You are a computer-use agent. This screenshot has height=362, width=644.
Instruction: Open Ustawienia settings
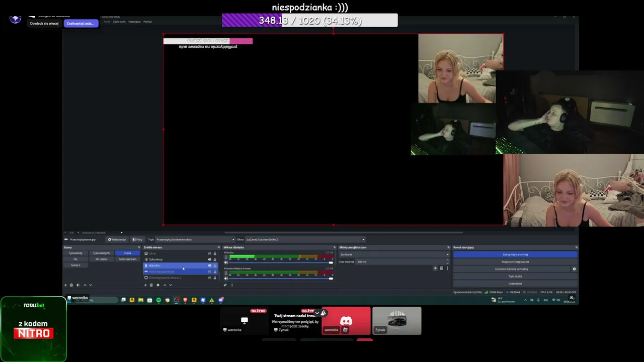(515, 284)
